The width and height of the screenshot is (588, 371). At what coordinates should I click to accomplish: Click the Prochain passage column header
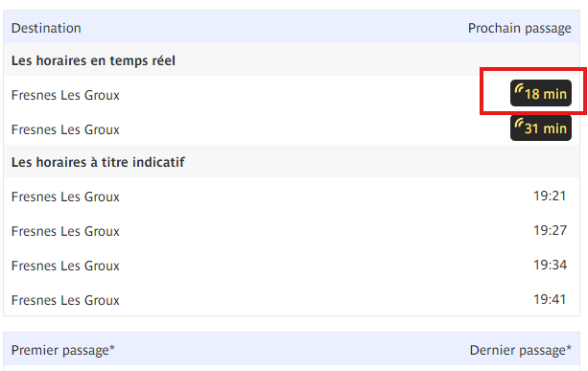click(519, 28)
